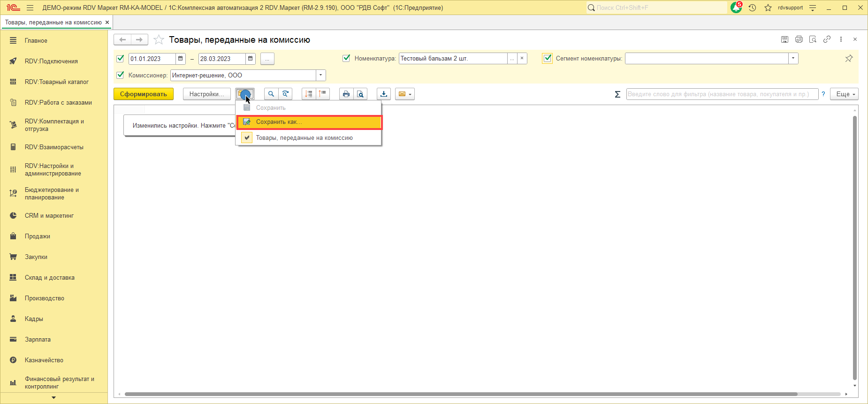Uncheck the period date checkbox
868x404 pixels.
point(121,59)
